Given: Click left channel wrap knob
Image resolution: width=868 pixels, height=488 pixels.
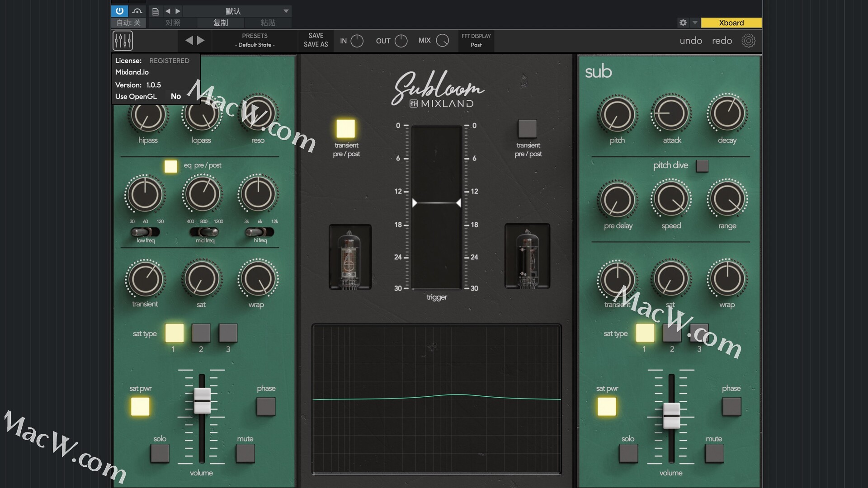Looking at the screenshot, I should 258,279.
